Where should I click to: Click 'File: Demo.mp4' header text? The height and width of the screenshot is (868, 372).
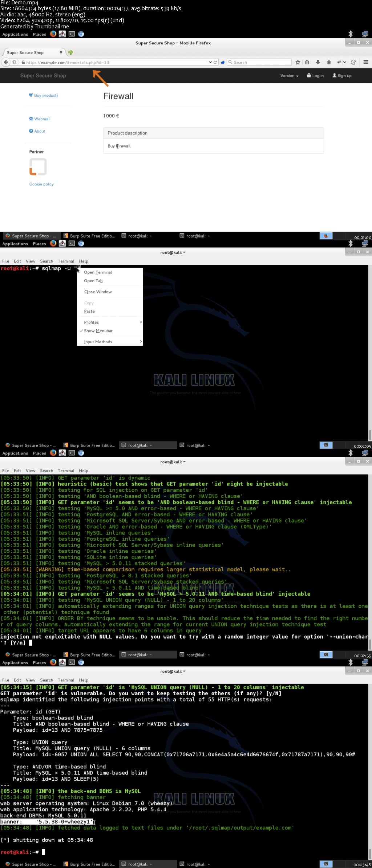[19, 3]
